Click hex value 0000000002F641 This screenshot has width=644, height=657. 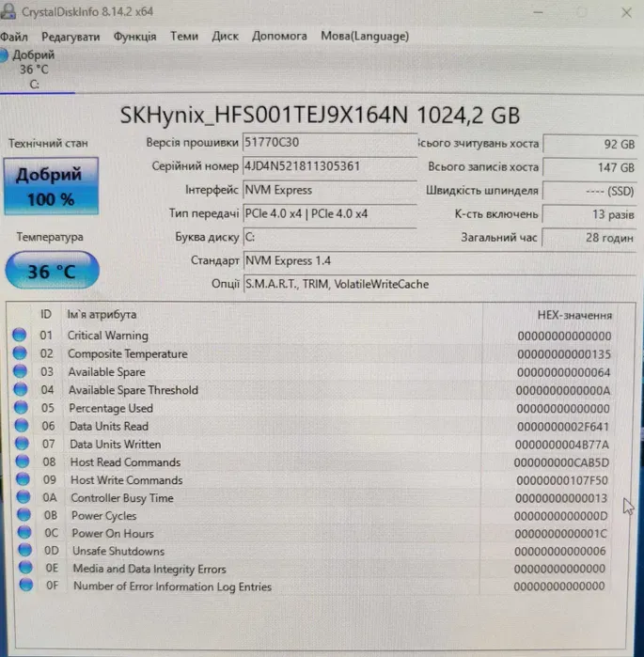point(562,427)
